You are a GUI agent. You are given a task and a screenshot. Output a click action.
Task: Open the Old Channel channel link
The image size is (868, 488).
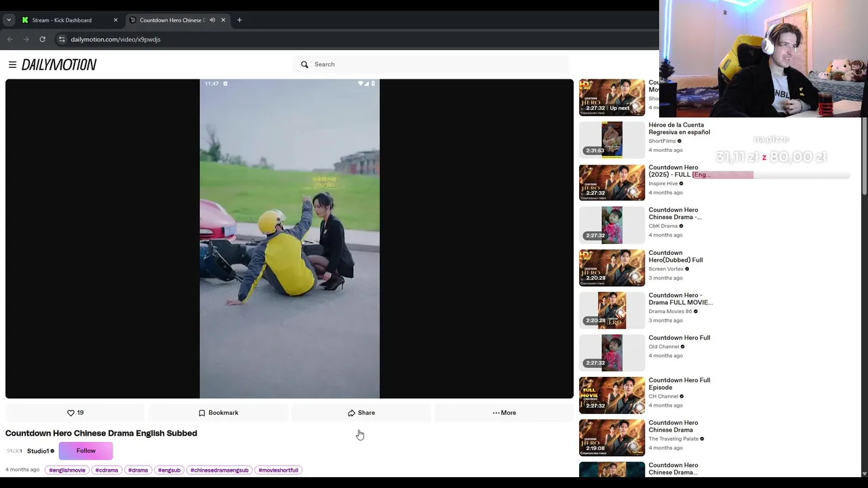point(663,347)
